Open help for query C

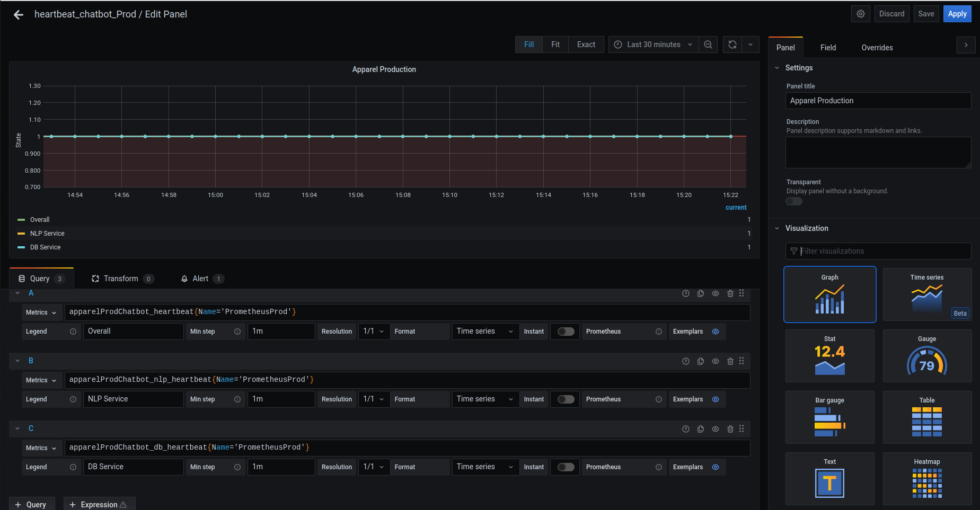686,429
